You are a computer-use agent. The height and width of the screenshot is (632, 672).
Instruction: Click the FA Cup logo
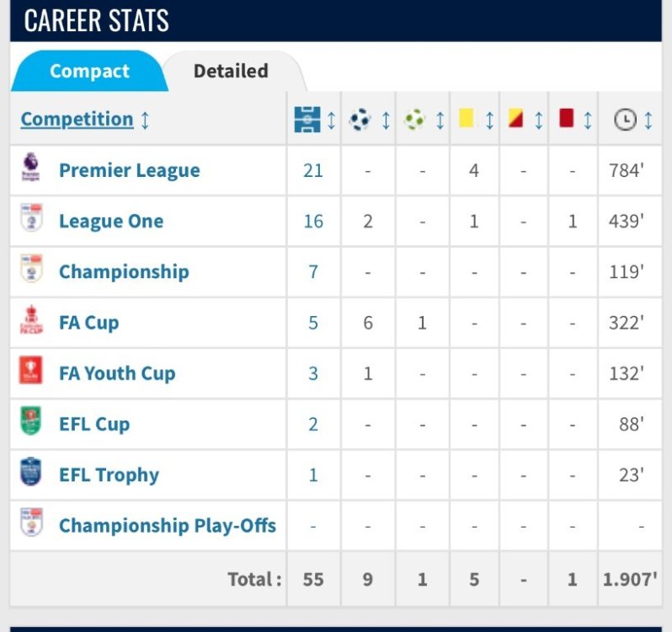(31, 322)
